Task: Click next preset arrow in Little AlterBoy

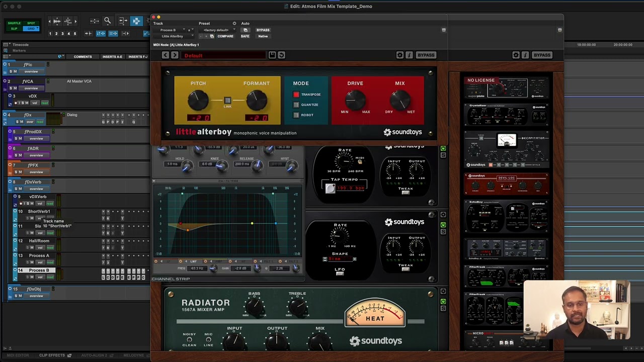Action: coord(175,55)
